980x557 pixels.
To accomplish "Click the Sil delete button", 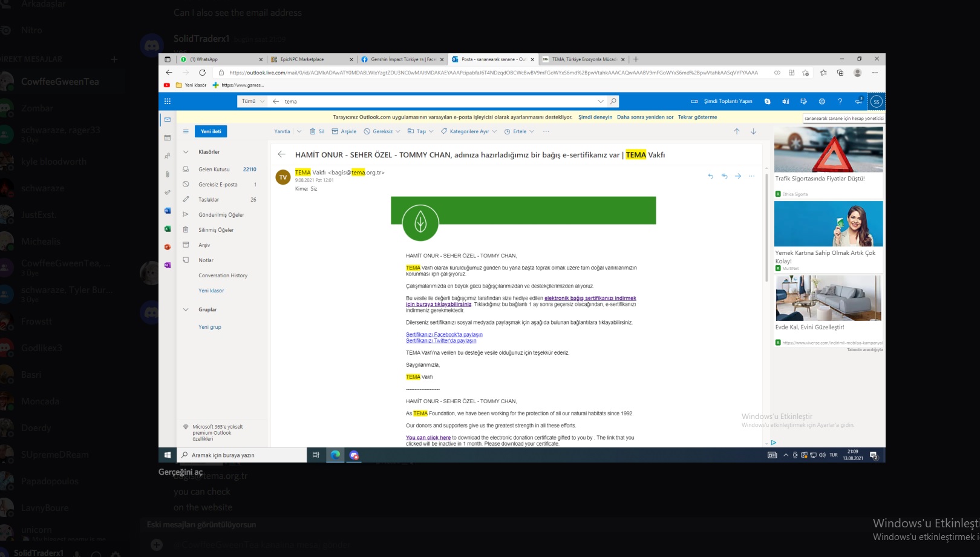I will tap(318, 131).
